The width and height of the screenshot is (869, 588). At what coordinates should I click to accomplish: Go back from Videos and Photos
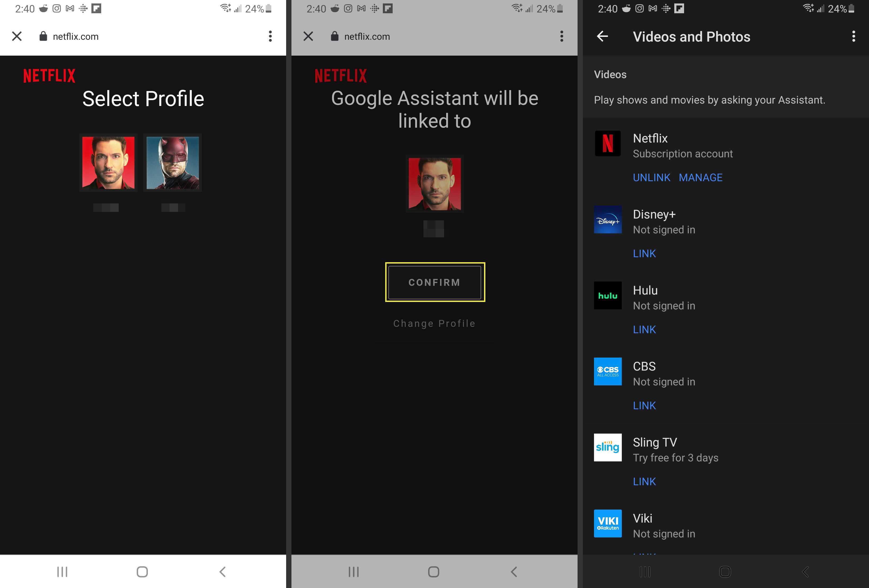[602, 36]
